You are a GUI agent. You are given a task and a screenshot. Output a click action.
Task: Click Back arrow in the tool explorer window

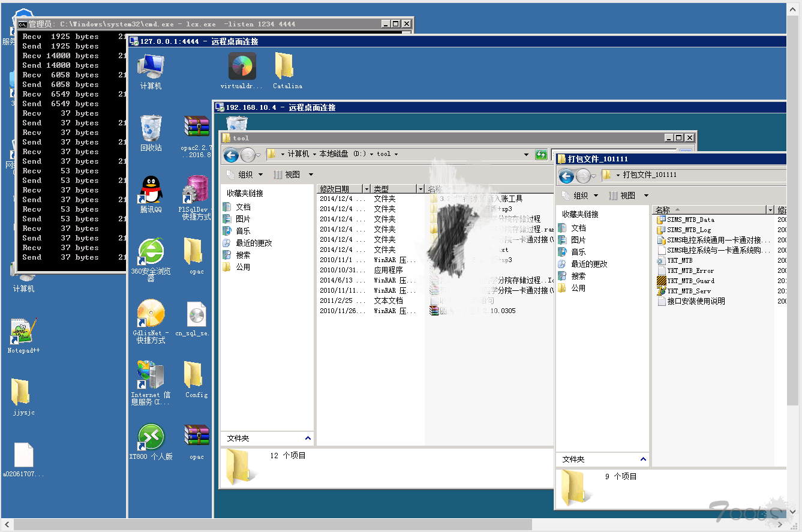coord(231,156)
